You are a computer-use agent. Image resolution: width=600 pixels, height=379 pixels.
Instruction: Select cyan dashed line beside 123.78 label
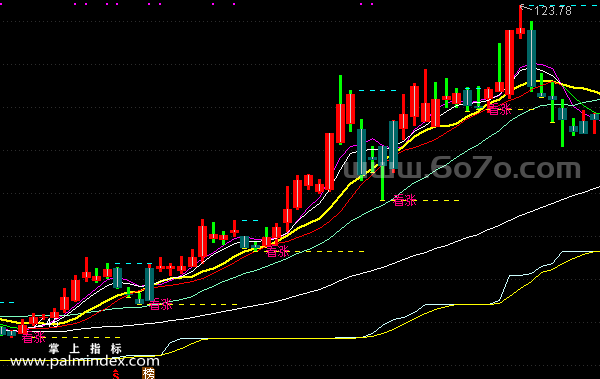585,6
